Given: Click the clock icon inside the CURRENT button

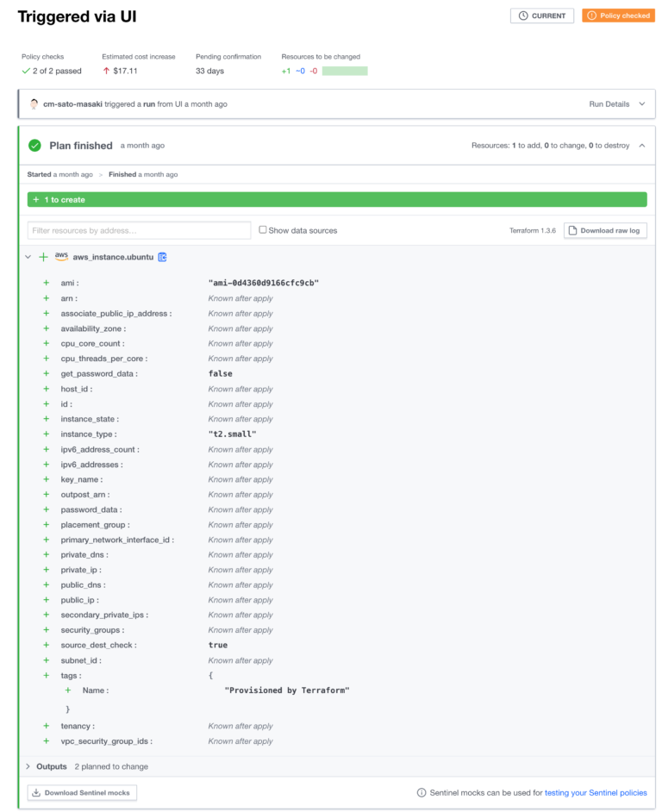Looking at the screenshot, I should click(521, 16).
